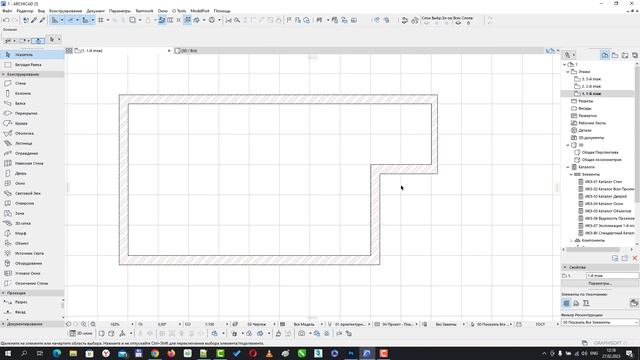Viewport: 640px width, 360px height.
Task: Select the Зона (Zone) tool
Action: tap(32, 213)
